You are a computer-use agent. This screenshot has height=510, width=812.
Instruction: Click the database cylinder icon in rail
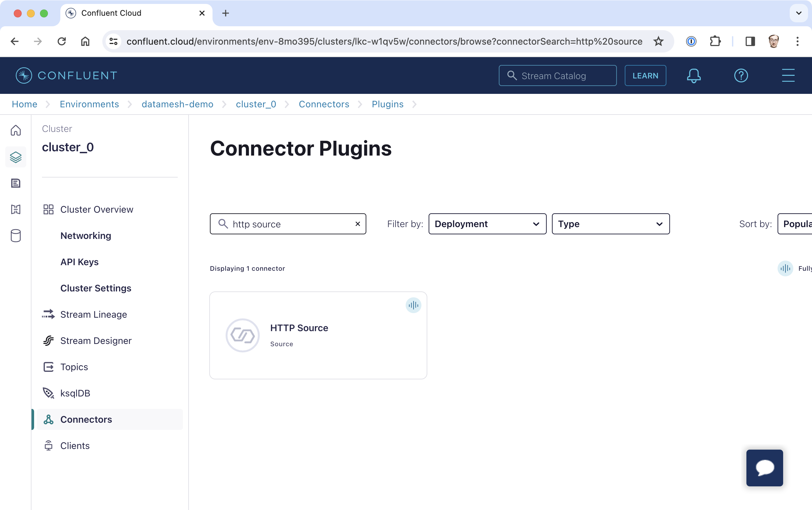[16, 236]
